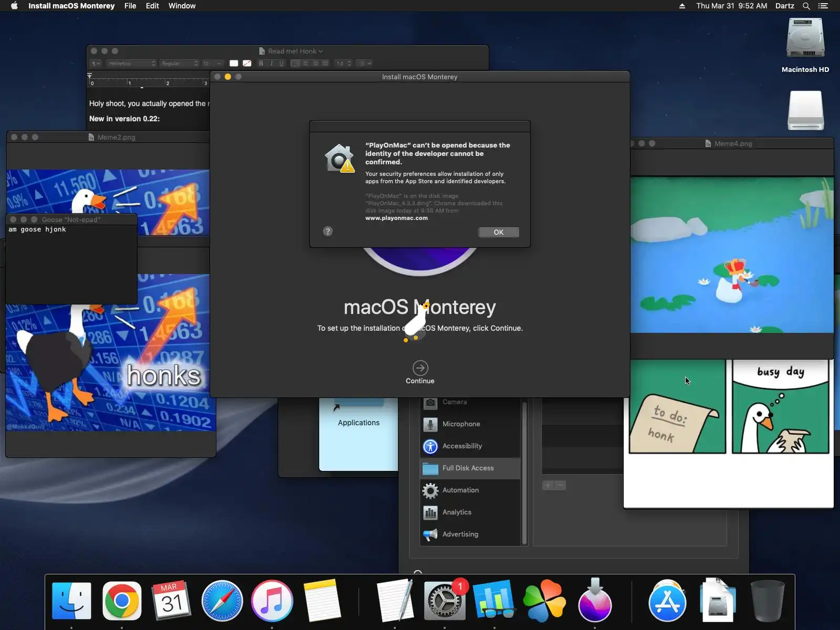Open the Notes app in the Dock

322,601
